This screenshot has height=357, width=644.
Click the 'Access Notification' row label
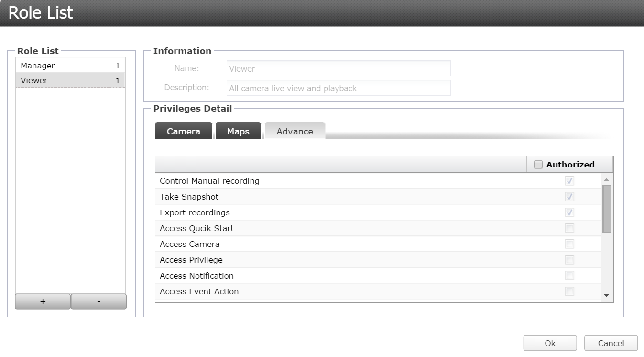[196, 276]
